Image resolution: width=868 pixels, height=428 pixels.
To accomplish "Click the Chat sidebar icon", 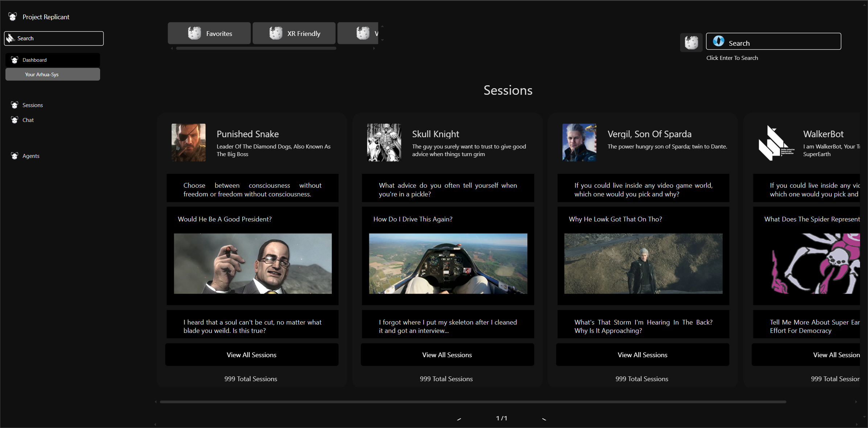I will [15, 120].
